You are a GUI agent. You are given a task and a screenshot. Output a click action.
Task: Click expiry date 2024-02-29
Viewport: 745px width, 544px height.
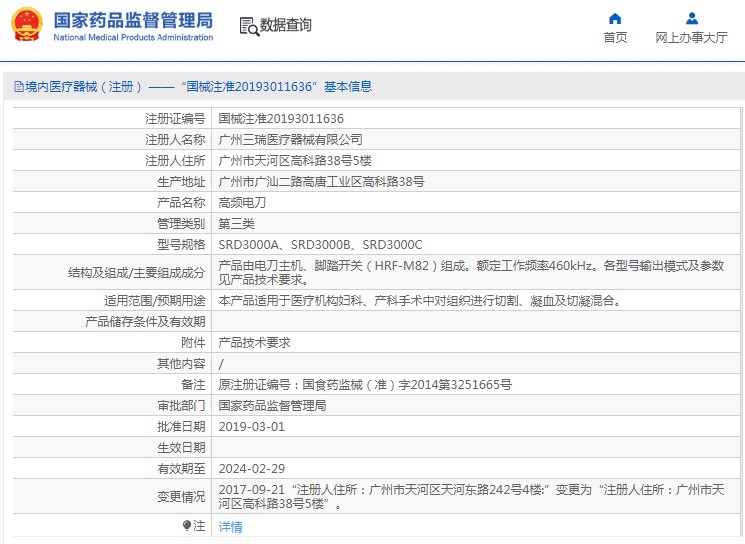[x=251, y=468]
